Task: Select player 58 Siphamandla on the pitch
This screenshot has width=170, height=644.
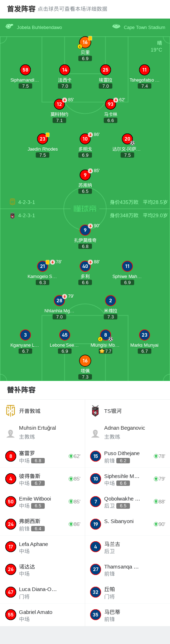Action: point(25,70)
